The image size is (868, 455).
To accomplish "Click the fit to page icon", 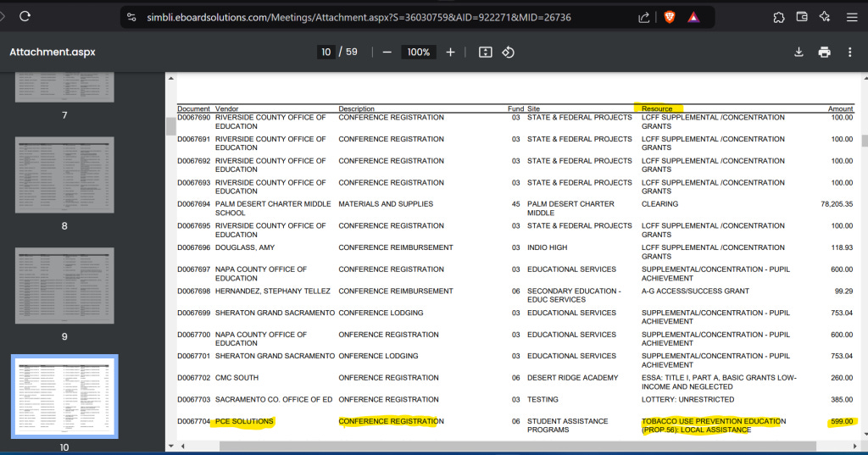I will pyautogui.click(x=485, y=52).
